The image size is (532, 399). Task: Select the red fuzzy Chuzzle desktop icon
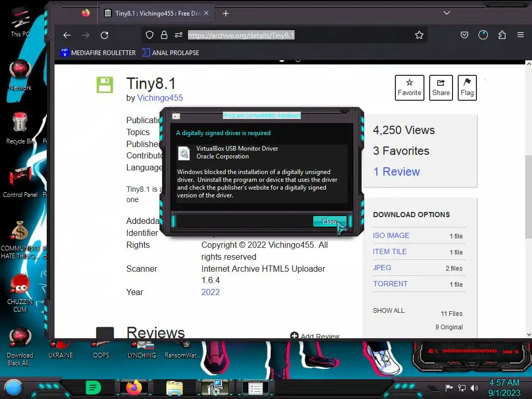[x=20, y=293]
